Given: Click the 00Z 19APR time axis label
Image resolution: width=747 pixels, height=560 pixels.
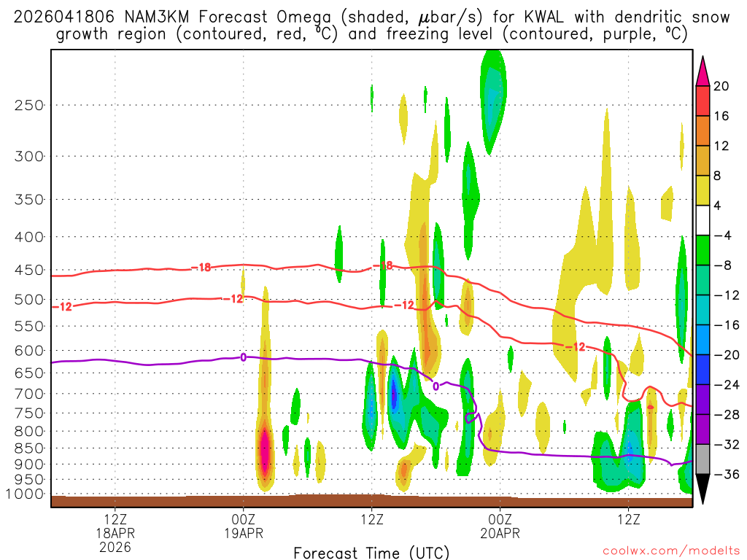Looking at the screenshot, I should (243, 526).
